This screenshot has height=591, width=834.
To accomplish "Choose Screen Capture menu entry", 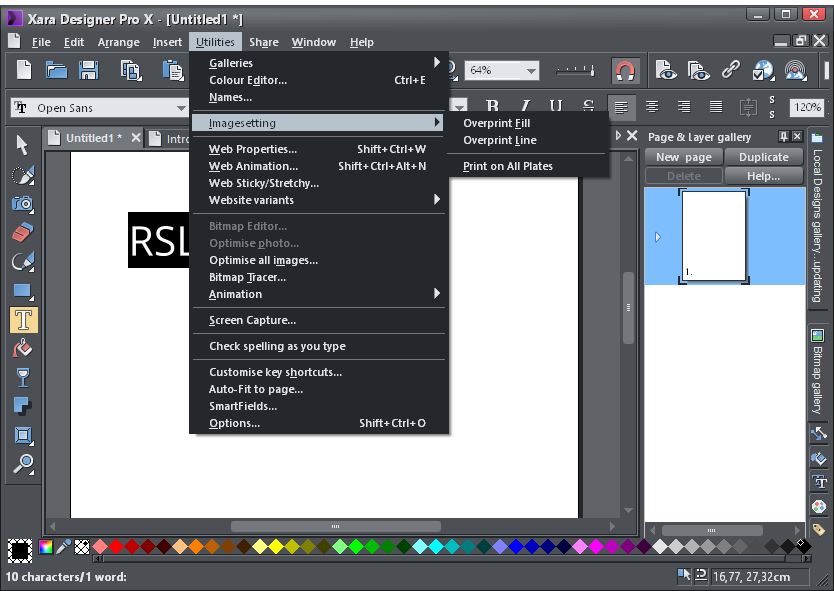I will point(319,320).
